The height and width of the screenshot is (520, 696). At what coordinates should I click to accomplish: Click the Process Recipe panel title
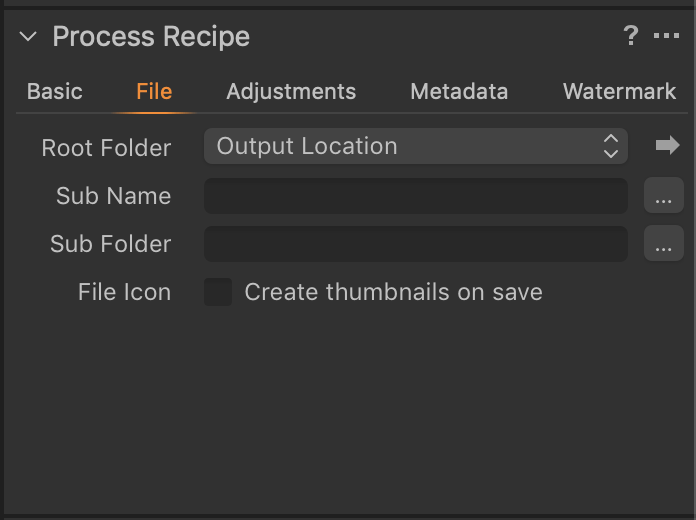pyautogui.click(x=151, y=37)
